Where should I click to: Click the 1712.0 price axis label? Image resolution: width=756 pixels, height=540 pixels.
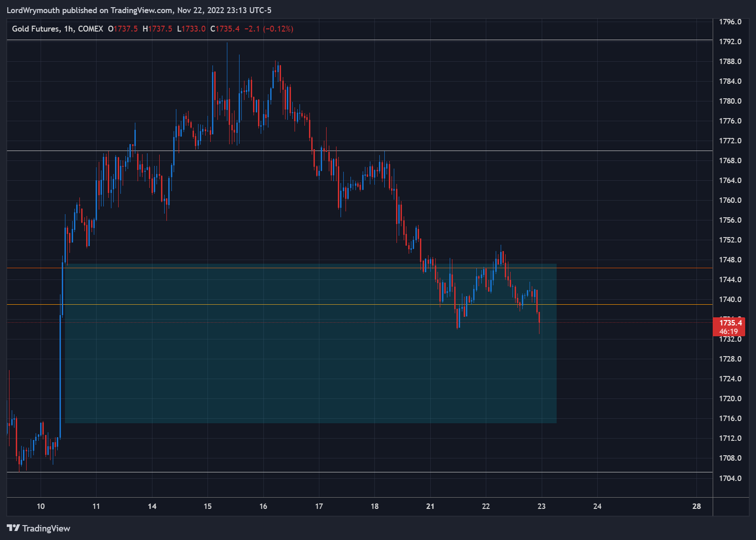click(x=730, y=438)
